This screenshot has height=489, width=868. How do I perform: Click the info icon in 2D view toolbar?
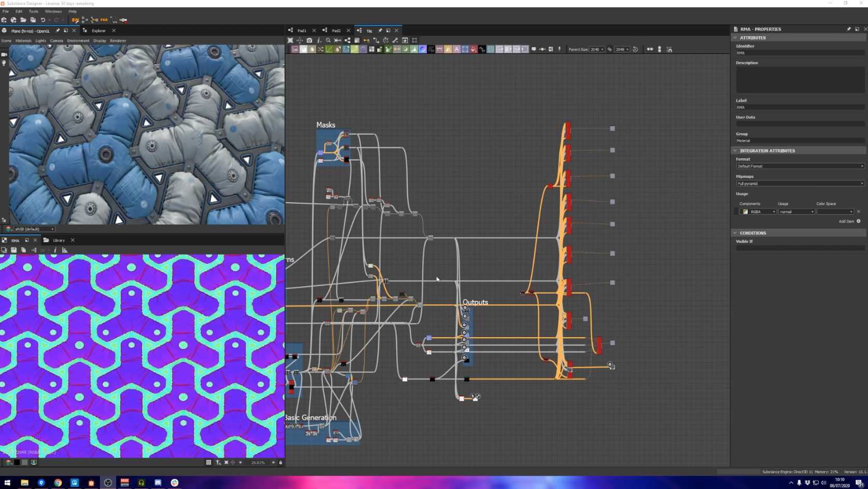point(55,250)
